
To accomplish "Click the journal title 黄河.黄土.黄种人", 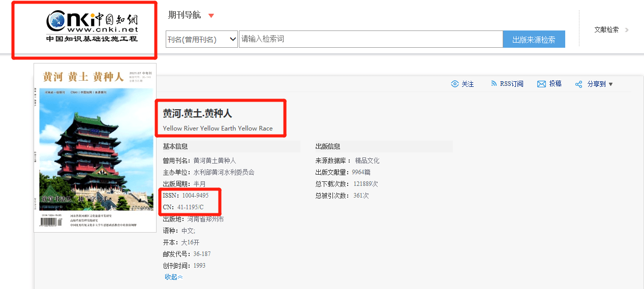I will pyautogui.click(x=197, y=114).
